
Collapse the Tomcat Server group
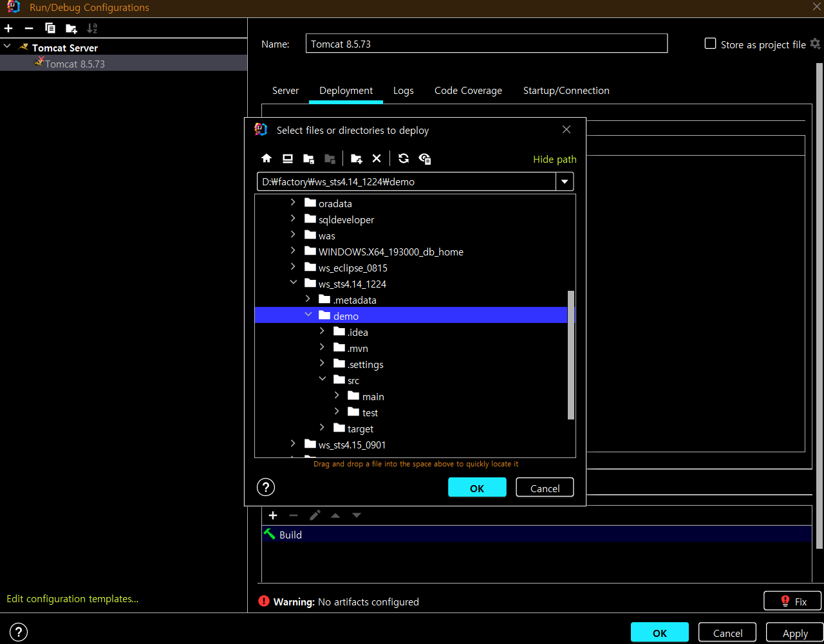7,47
